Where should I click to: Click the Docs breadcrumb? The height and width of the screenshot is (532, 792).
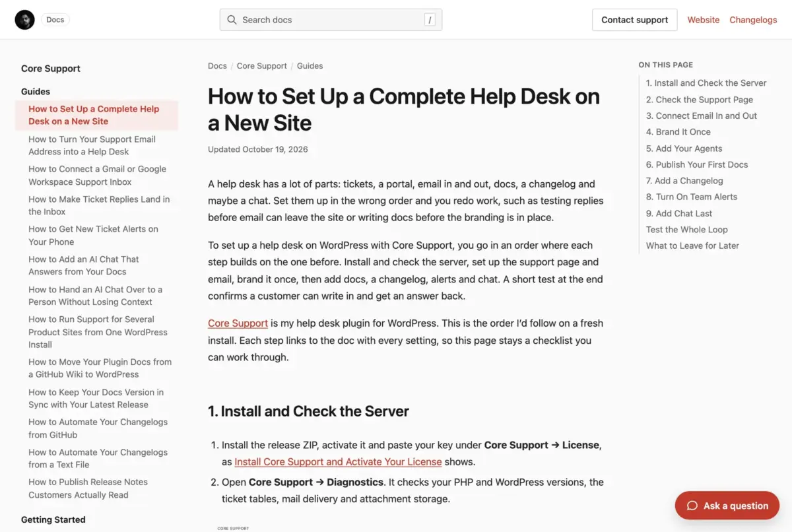click(x=217, y=66)
